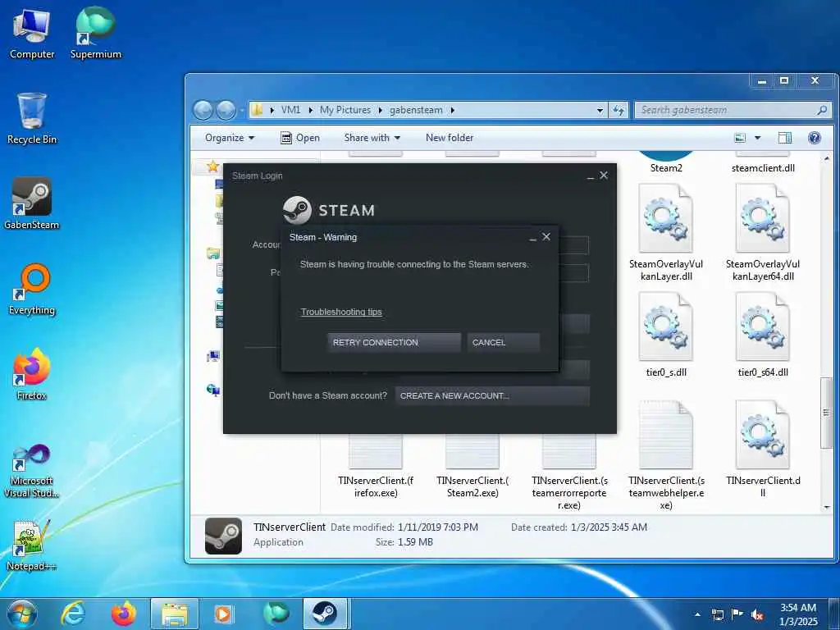Open the Troubleshooting tips link
This screenshot has height=630, width=840.
coord(341,312)
